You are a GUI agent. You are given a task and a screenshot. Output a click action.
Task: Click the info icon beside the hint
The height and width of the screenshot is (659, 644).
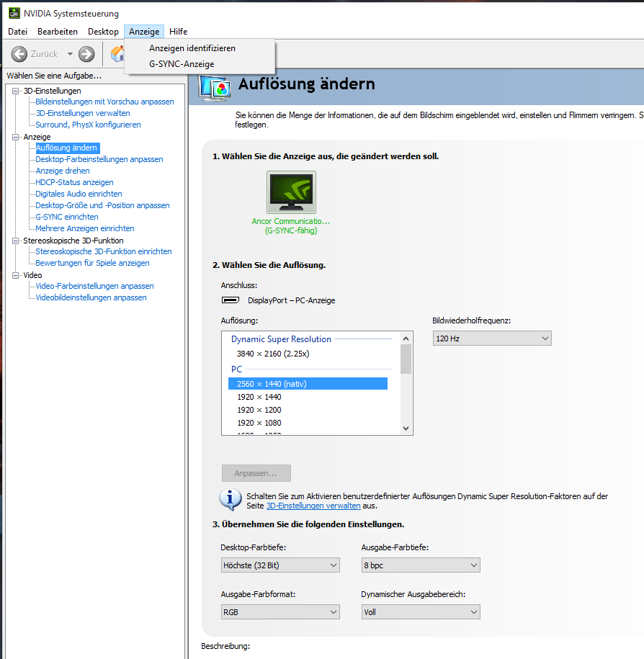click(230, 499)
